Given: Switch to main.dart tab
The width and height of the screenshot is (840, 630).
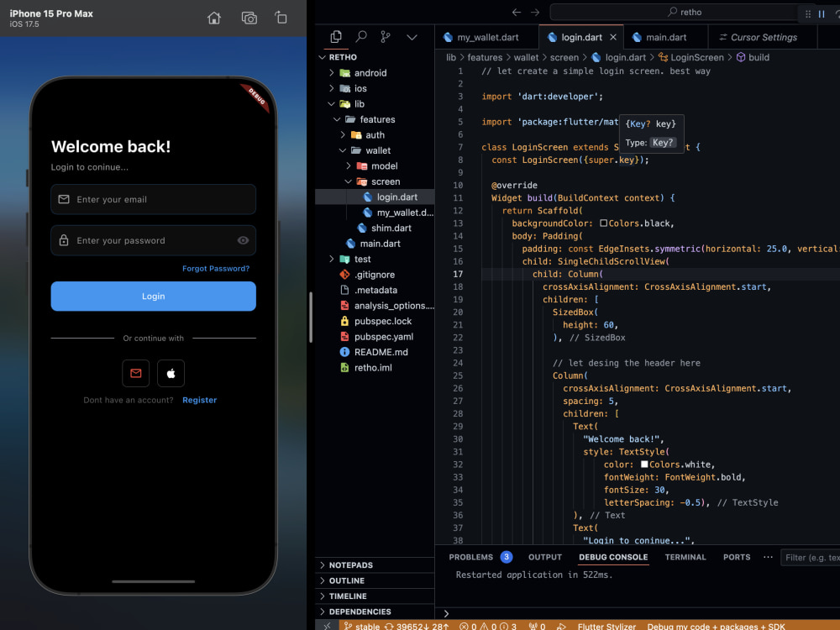Looking at the screenshot, I should coord(666,37).
